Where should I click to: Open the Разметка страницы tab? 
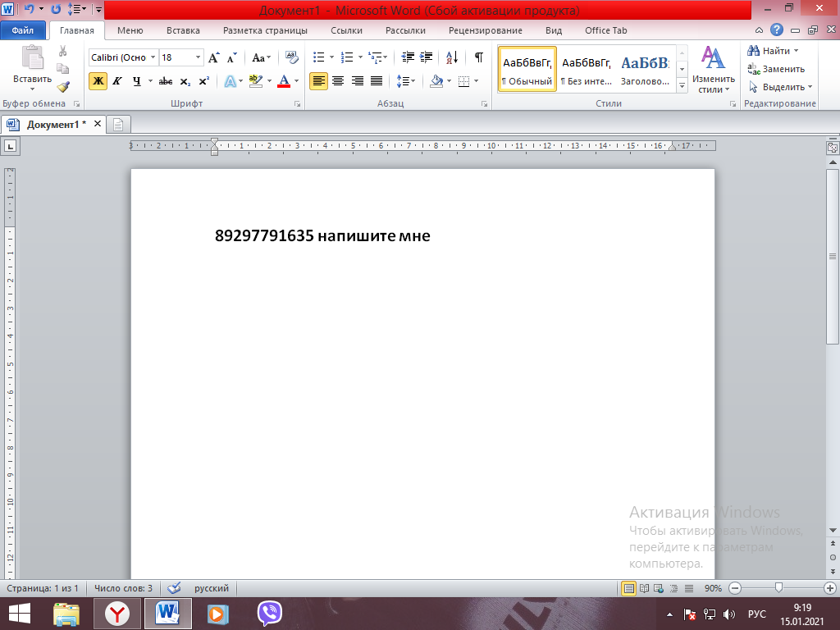click(265, 30)
